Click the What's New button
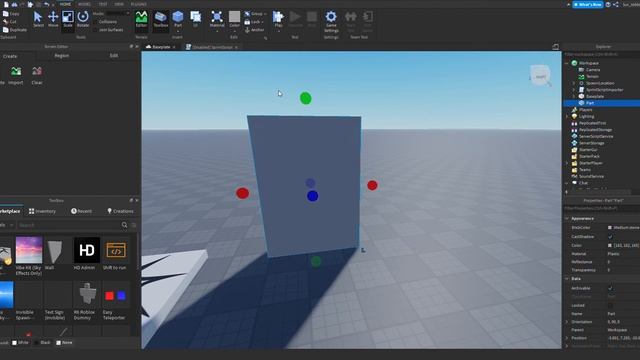The height and width of the screenshot is (360, 640). pos(588,4)
